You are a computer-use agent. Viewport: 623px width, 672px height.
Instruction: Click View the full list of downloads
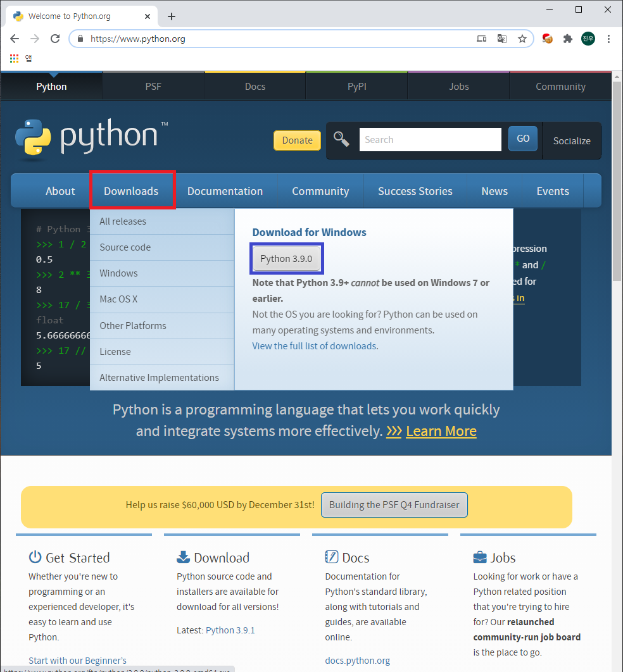click(x=314, y=346)
